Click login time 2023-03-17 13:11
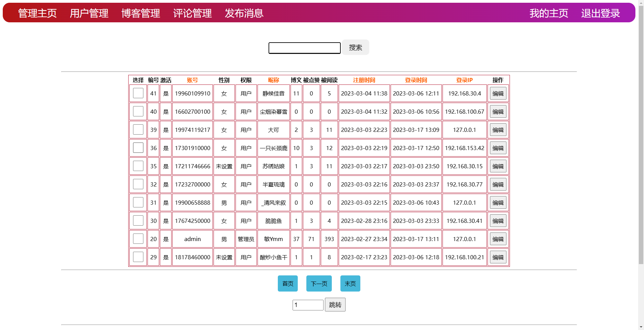Viewport: 644px width, 330px height. click(416, 239)
